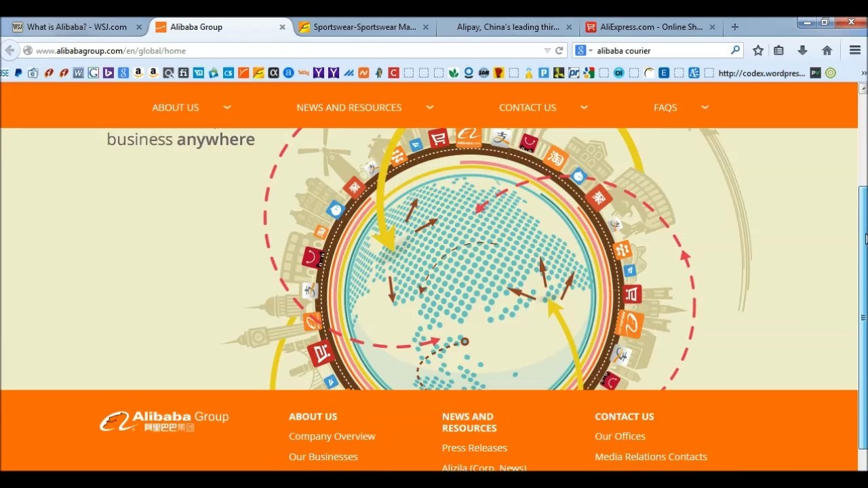
Task: Close the Alibaba Group tab
Action: [x=282, y=27]
